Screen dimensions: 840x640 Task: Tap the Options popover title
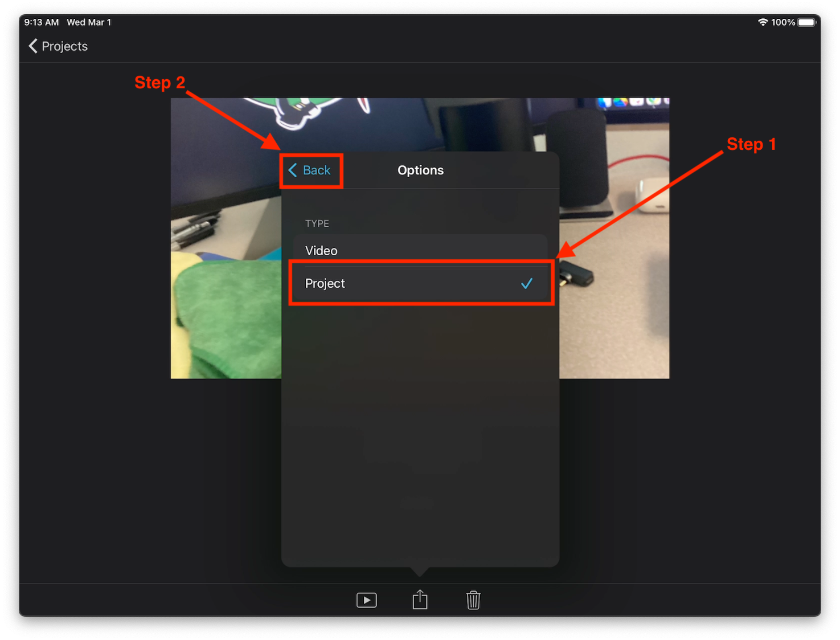(420, 170)
